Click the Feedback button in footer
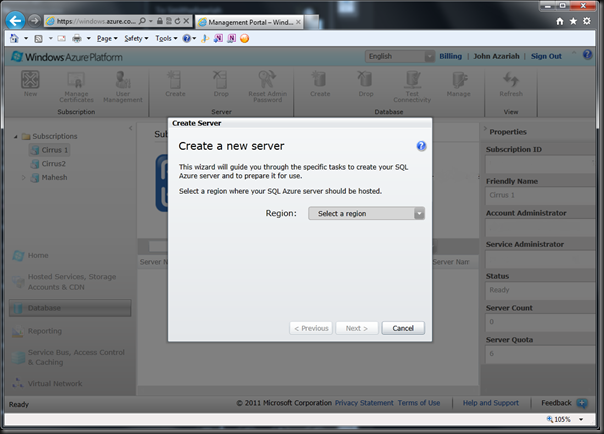Screen dimensions: 604x434 click(564, 403)
